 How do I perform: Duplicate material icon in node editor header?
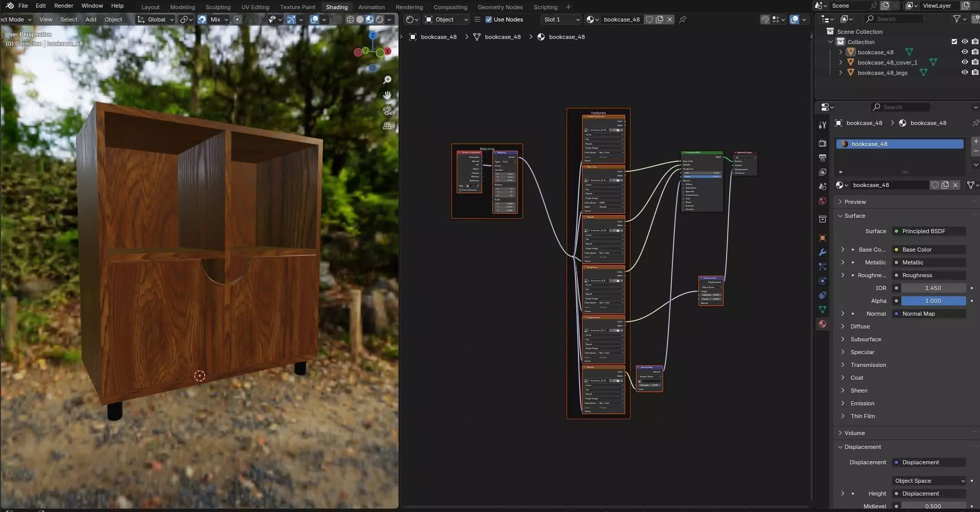[659, 19]
